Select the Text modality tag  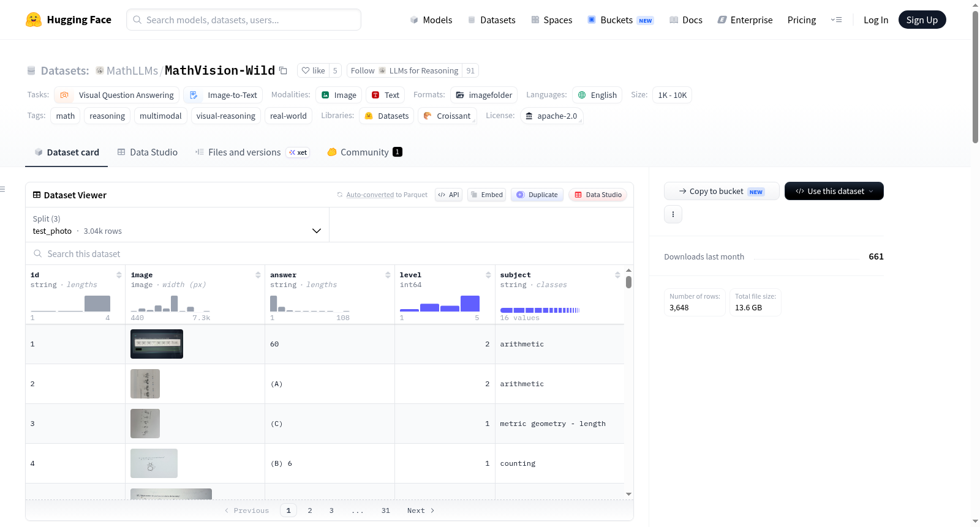(385, 95)
